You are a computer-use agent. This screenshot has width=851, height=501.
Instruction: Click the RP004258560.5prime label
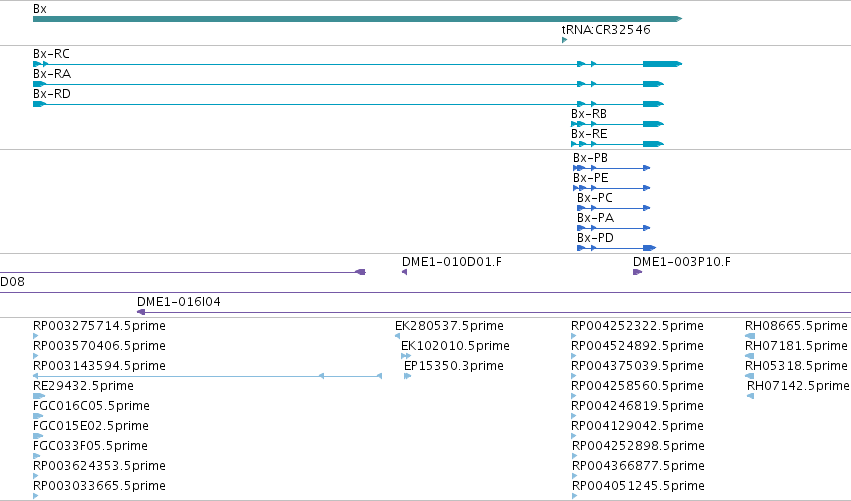637,386
